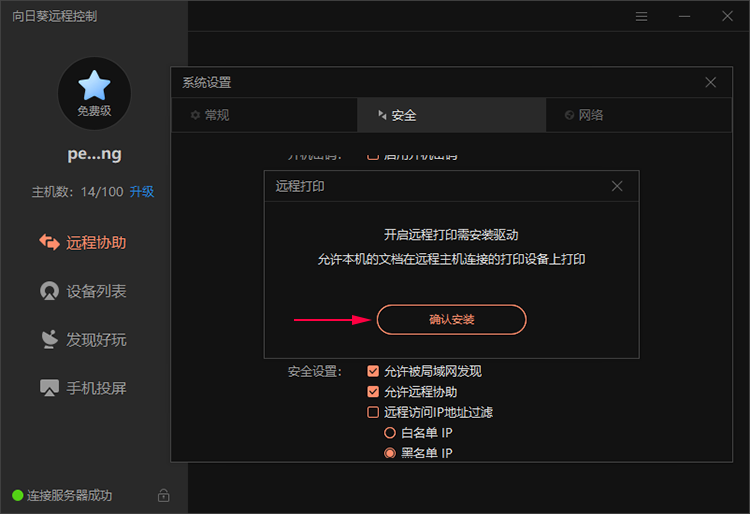
Task: Open 发现好玩 in the sidebar
Action: point(83,340)
